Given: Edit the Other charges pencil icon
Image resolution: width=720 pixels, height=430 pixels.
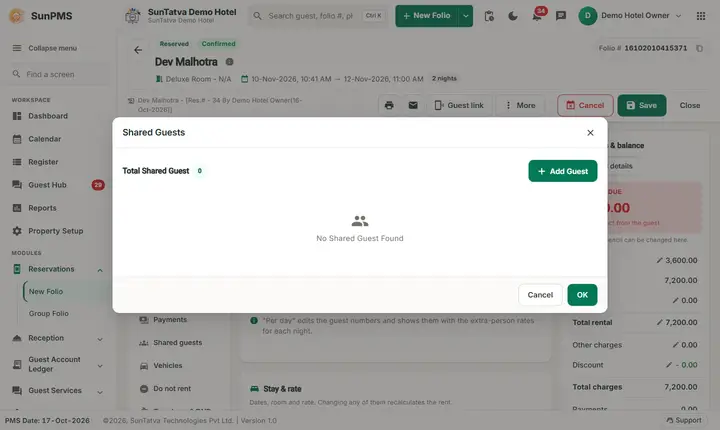Looking at the screenshot, I should coord(675,345).
